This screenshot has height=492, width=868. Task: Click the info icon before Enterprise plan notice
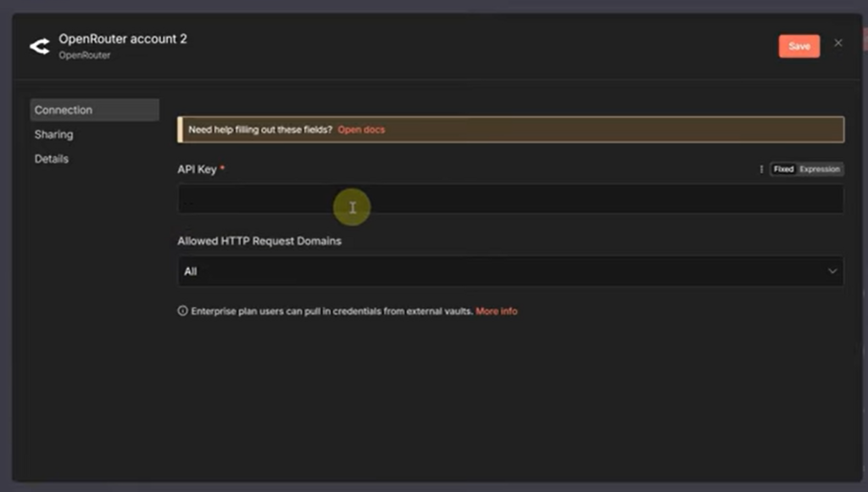pyautogui.click(x=182, y=311)
